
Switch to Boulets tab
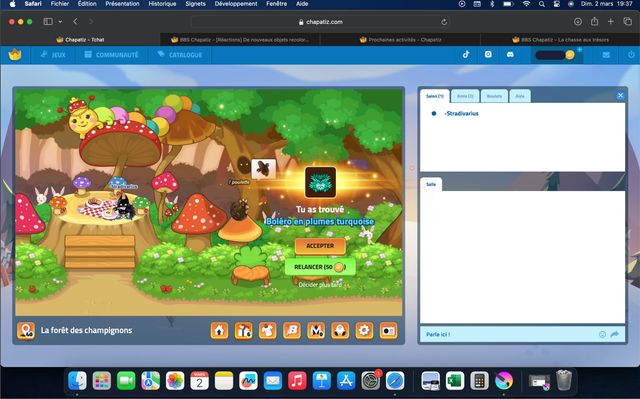pos(494,96)
